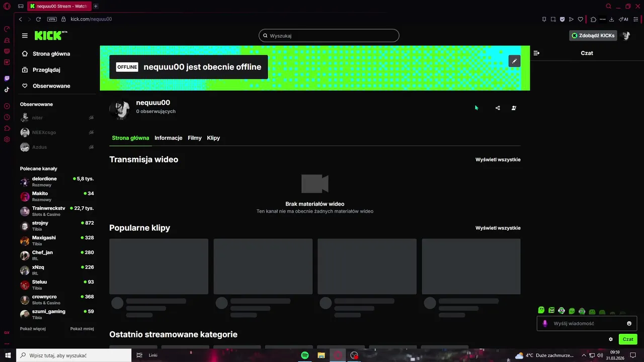Click Zdobądź KICKs button
The width and height of the screenshot is (644, 362).
pos(593,36)
